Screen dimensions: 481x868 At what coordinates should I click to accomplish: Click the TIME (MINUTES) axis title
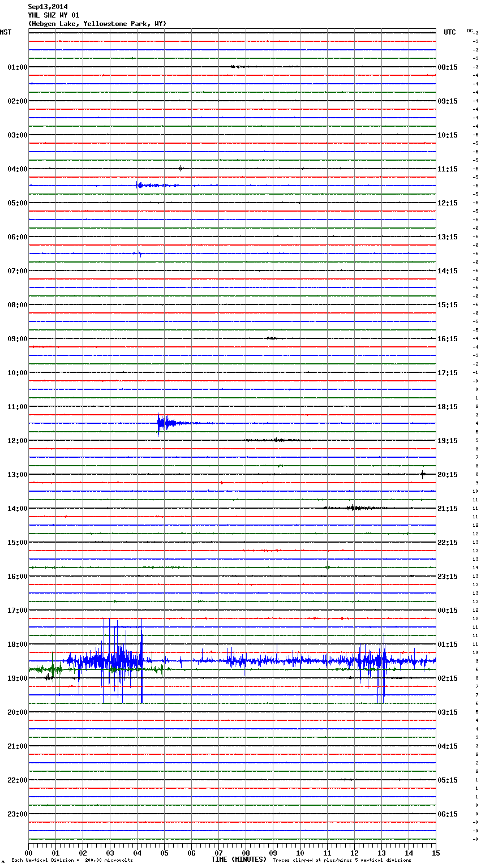pos(239,860)
